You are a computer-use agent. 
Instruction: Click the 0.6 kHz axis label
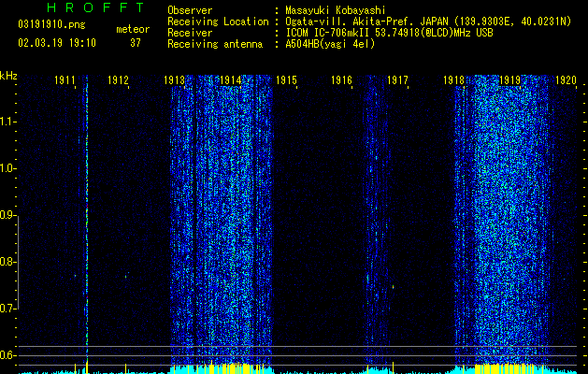point(7,355)
